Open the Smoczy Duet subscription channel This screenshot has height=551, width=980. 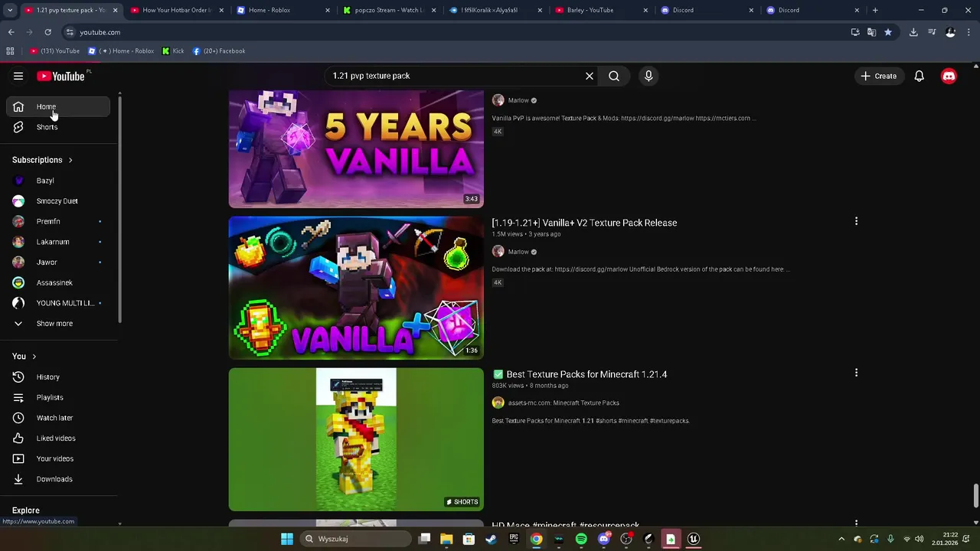(x=58, y=201)
